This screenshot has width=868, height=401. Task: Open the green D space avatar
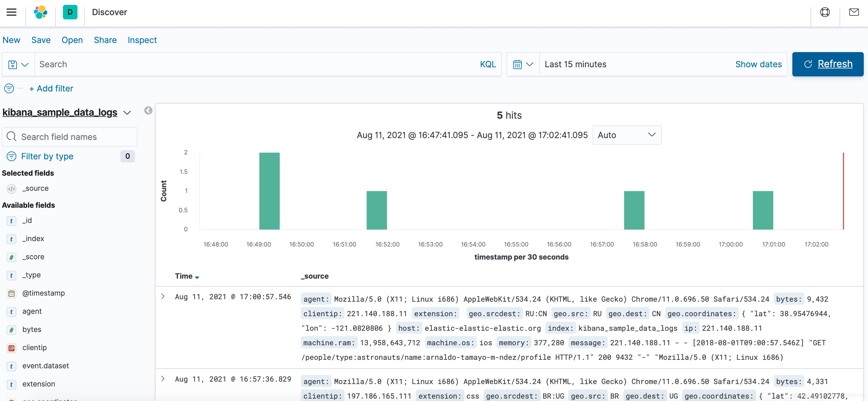pos(70,12)
